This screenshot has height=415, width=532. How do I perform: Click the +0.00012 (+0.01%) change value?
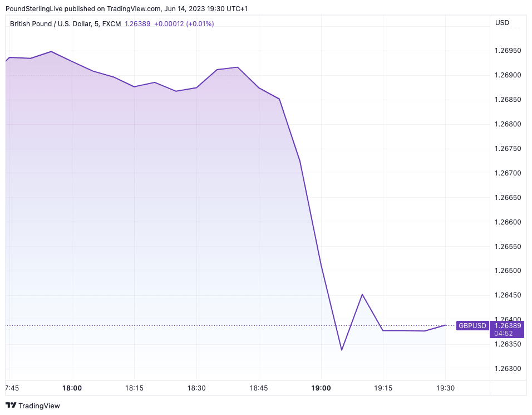click(x=184, y=24)
